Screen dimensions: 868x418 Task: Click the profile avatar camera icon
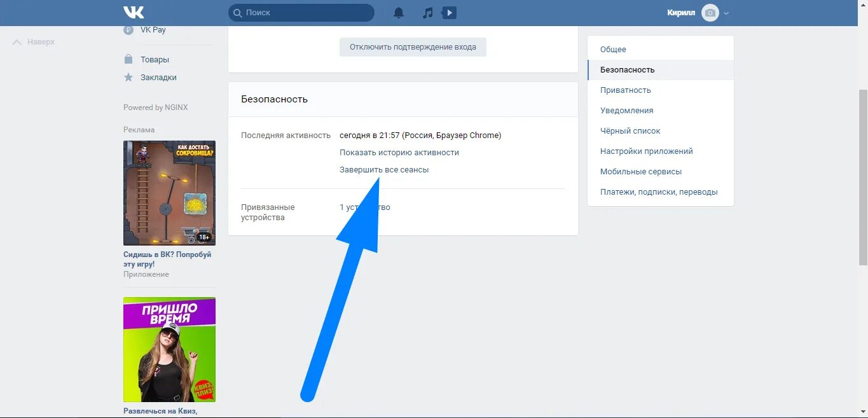click(710, 13)
